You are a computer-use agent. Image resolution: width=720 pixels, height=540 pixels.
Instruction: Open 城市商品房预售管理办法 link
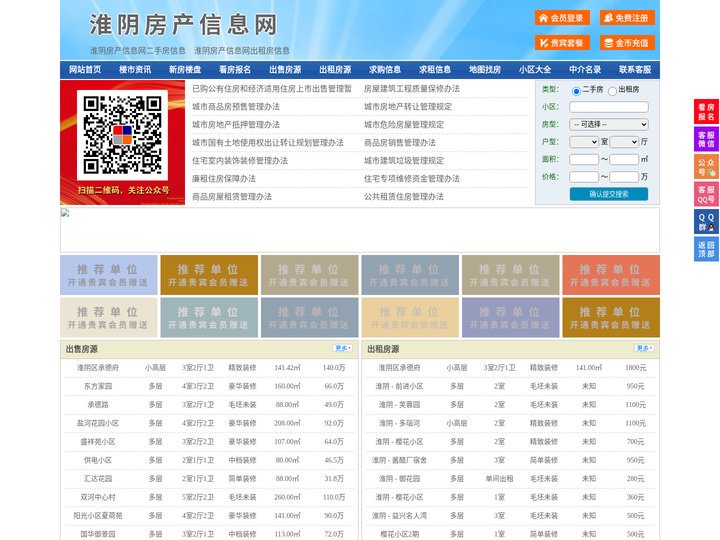(x=236, y=107)
